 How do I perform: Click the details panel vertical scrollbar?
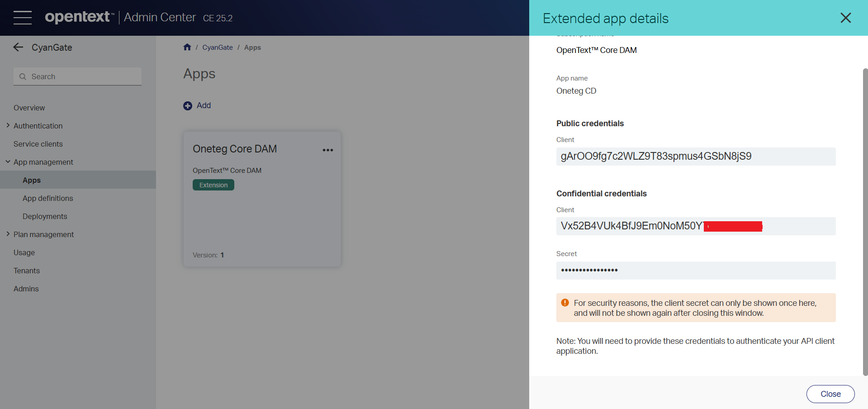[x=865, y=222]
